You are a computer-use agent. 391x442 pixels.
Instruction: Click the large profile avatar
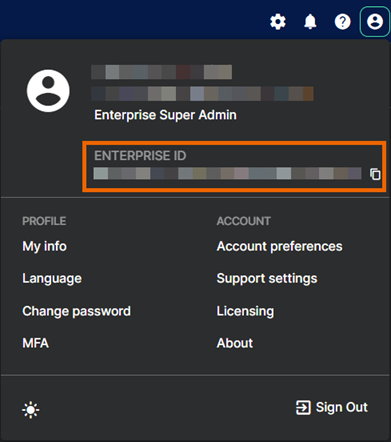tap(48, 91)
